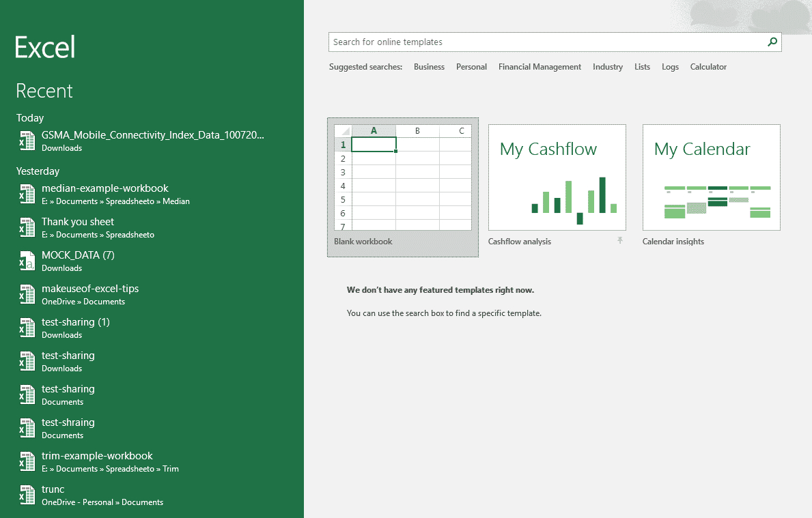This screenshot has height=518, width=812.
Task: Click the trim-example-workbook file icon
Action: point(27,461)
